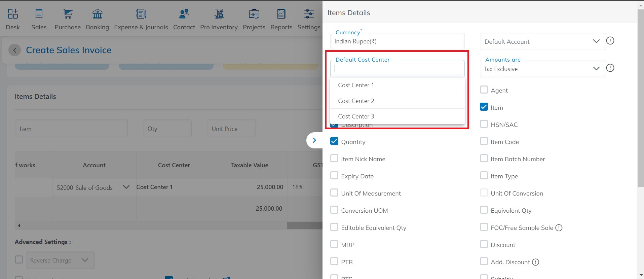Open the Amounts are Tax Exclusive dropdown
The width and height of the screenshot is (644, 279).
pos(542,69)
